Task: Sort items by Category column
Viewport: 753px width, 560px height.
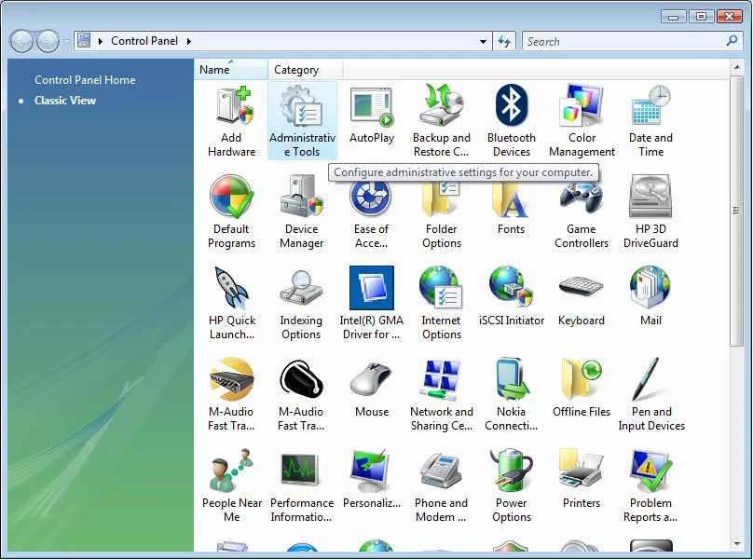Action: point(305,70)
